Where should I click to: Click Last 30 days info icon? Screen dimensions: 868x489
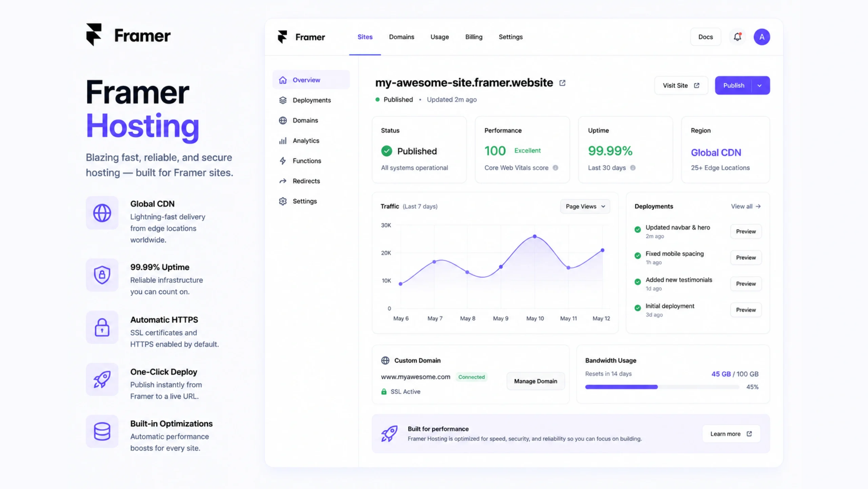click(633, 168)
